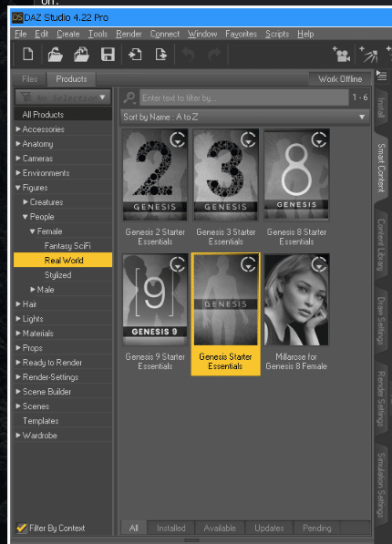Expand the Wardrobe category
The image size is (392, 544).
(x=18, y=435)
